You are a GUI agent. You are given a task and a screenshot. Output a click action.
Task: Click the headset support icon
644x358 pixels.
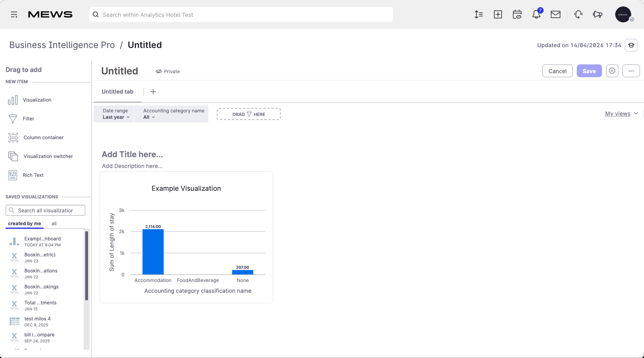[578, 15]
